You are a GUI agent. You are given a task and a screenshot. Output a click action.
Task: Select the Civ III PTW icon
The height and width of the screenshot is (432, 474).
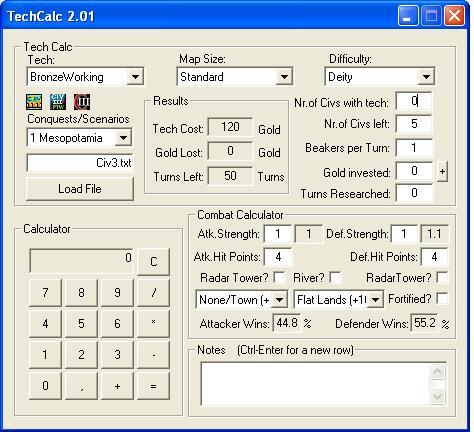coord(58,102)
